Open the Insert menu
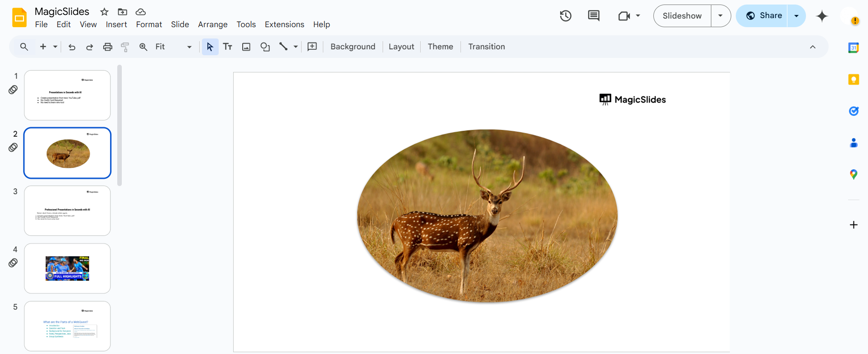This screenshot has height=354, width=868. (116, 24)
